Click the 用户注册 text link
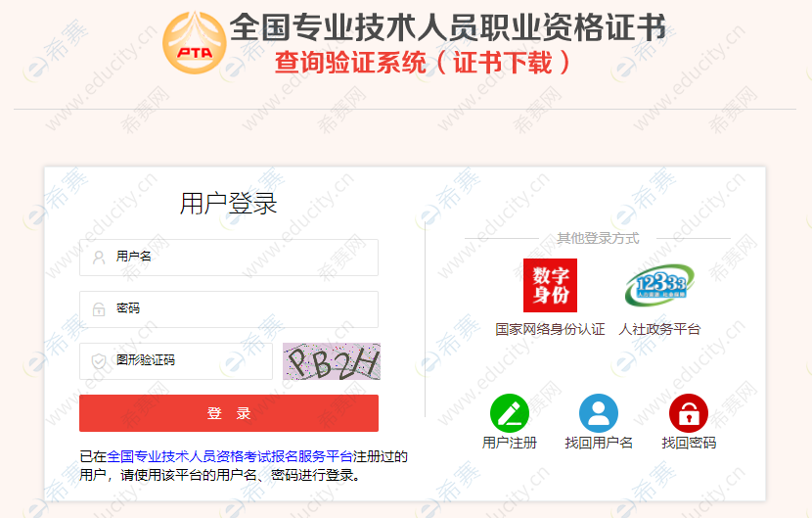Viewport: 812px width, 518px height. click(x=510, y=443)
